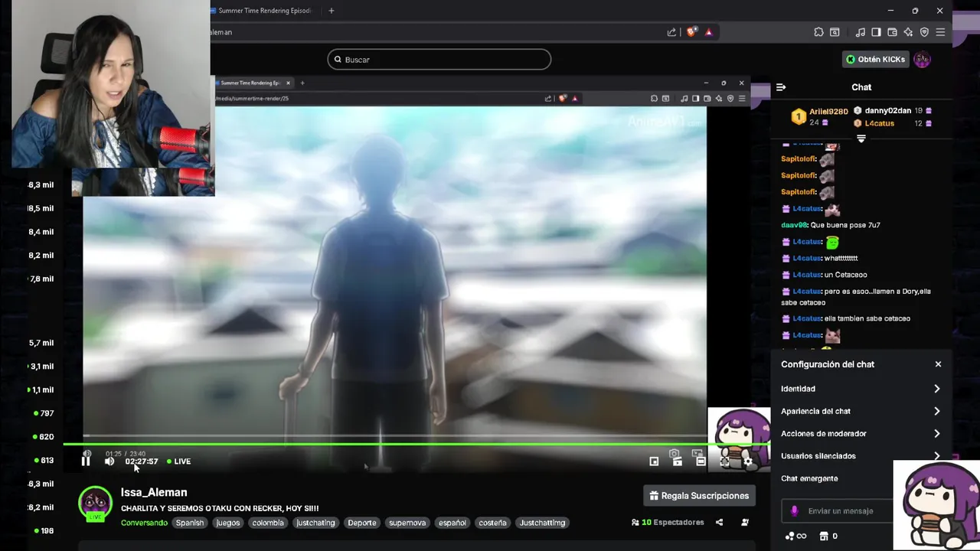Open the Issa_Aleman channel avatar

point(95,503)
